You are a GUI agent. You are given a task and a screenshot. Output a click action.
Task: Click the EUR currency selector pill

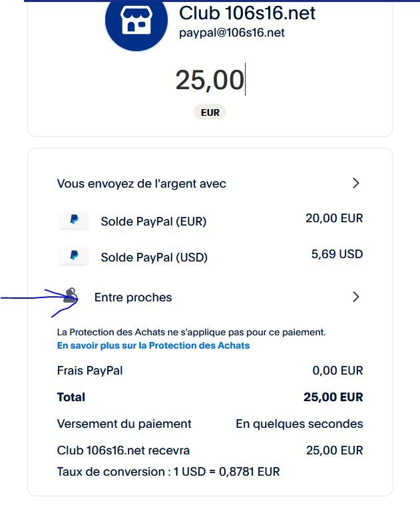210,112
